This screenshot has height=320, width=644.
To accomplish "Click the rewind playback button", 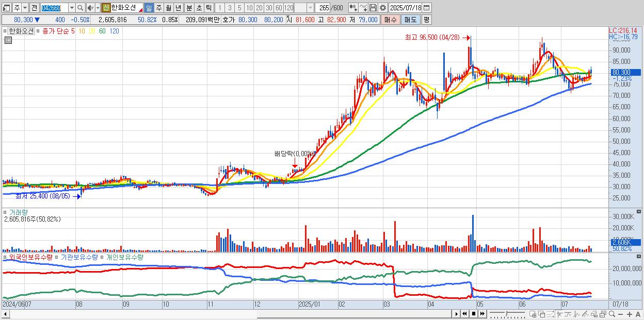I will point(464,314).
